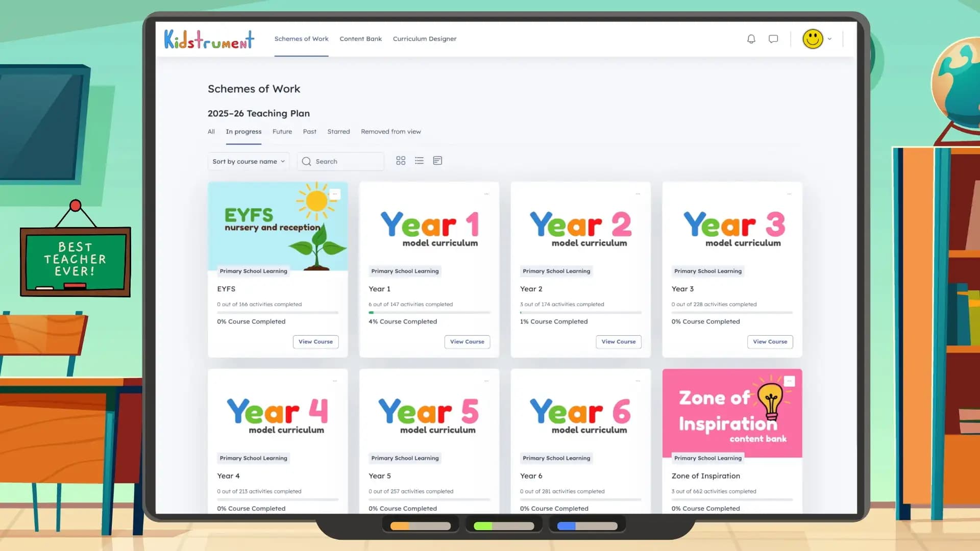980x551 pixels.
Task: Open Zone of Inspiration card options menu
Action: [x=789, y=381]
